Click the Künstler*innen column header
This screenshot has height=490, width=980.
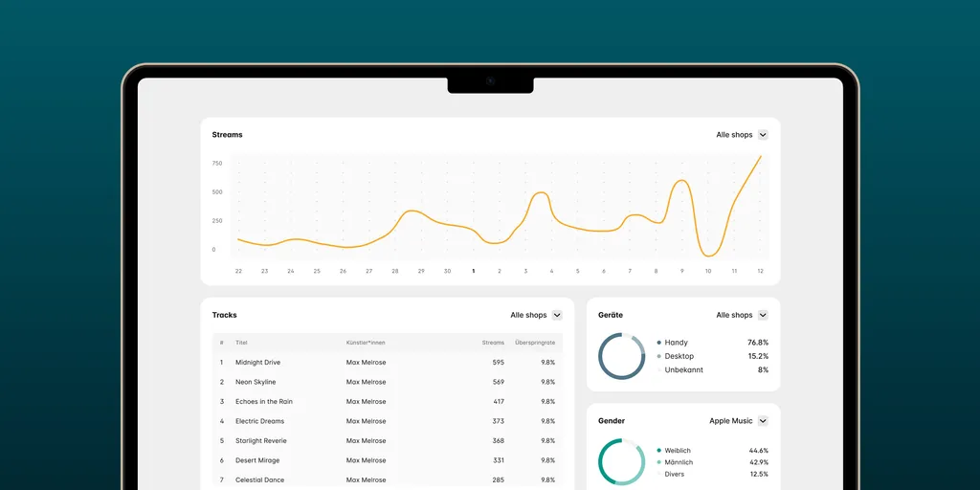pos(366,343)
